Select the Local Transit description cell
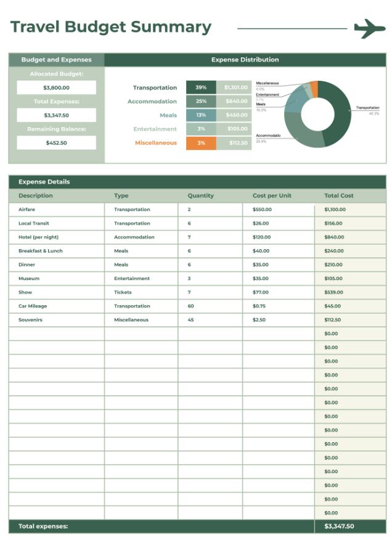Viewport: 392px width, 547px height. [x=57, y=223]
